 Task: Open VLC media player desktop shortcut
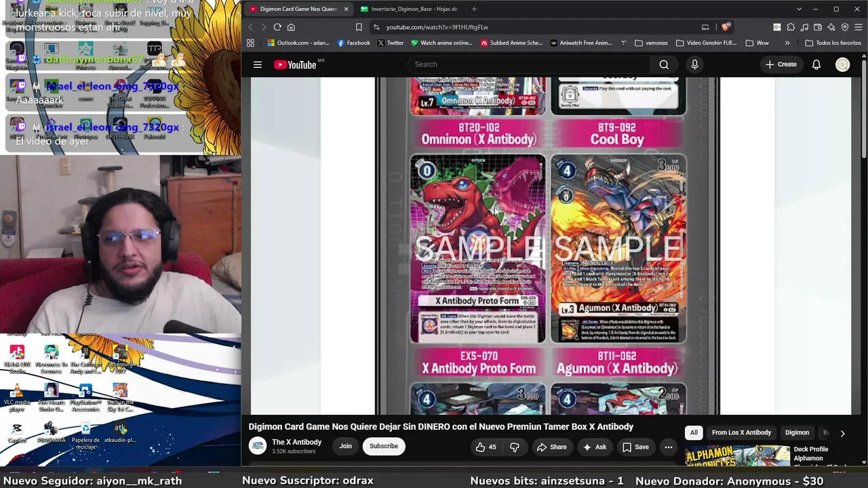point(17,398)
